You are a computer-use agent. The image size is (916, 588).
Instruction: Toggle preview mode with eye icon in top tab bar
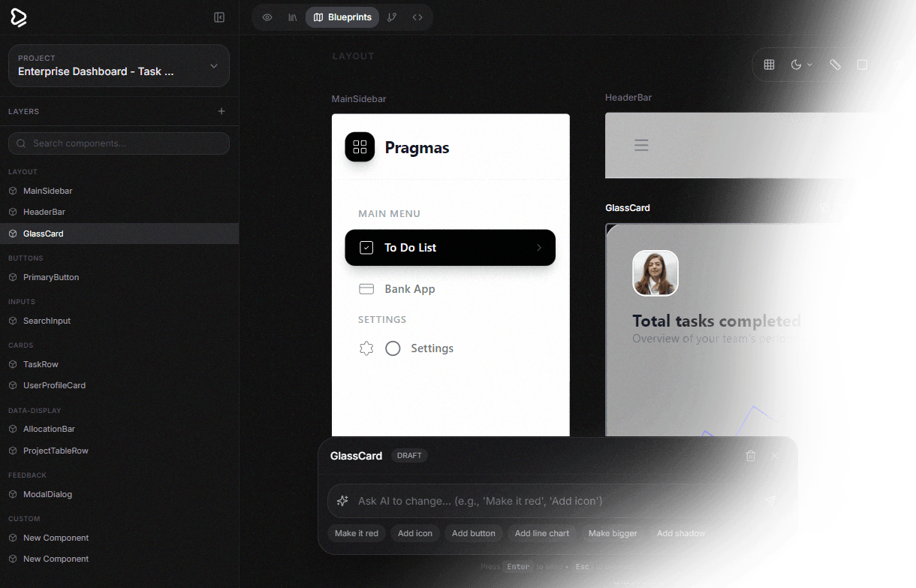(x=267, y=17)
